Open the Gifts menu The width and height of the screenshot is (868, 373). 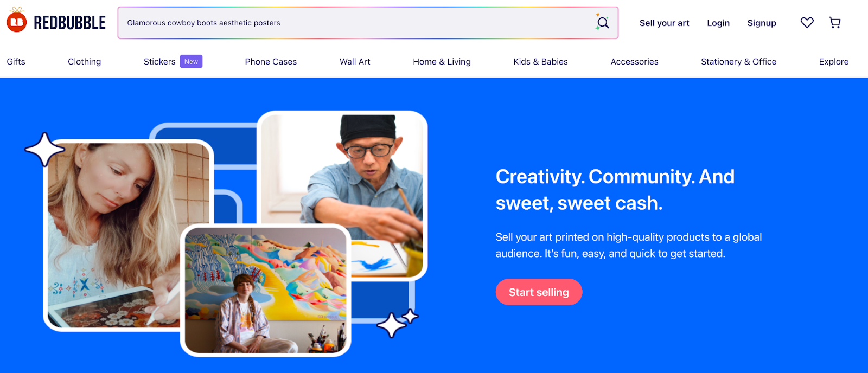[16, 62]
